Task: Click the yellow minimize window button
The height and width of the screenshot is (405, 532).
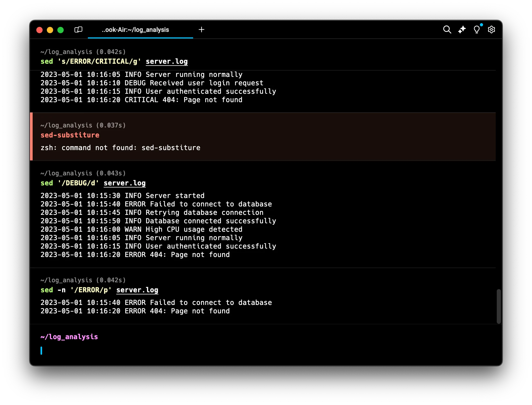Action: click(50, 30)
